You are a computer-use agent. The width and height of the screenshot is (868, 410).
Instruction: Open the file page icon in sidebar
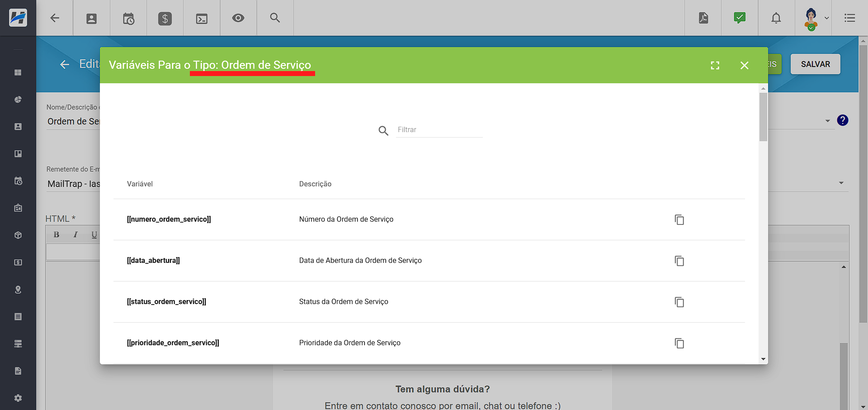click(x=18, y=371)
